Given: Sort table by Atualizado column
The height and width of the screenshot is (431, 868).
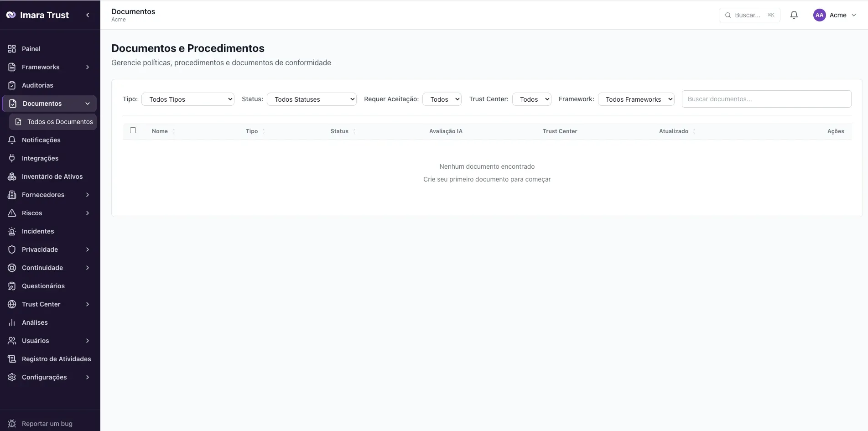Looking at the screenshot, I should (x=677, y=131).
